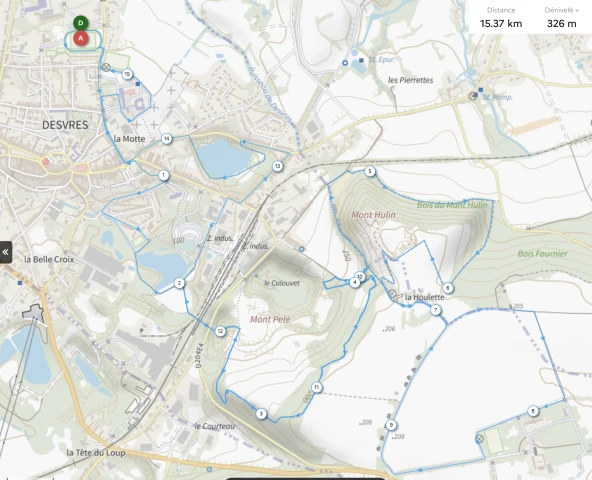Select kilometer marker 13 by the pond
This screenshot has height=480, width=592.
278,166
